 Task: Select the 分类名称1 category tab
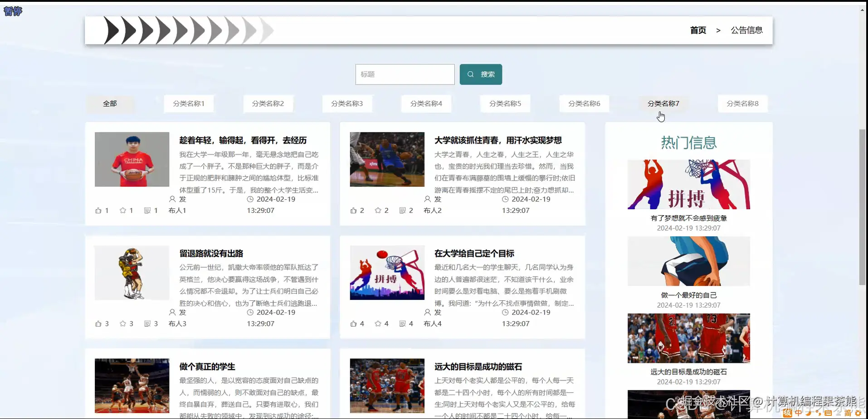pos(189,104)
